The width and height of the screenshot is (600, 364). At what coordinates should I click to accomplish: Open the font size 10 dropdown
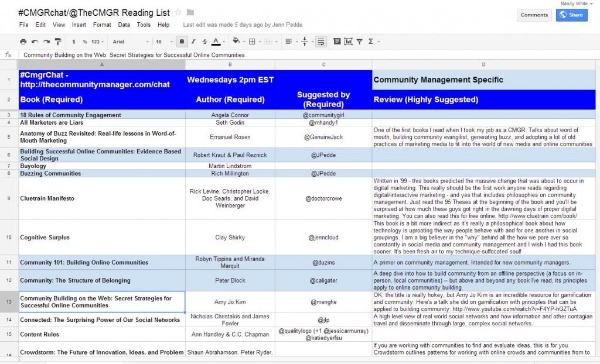click(x=164, y=42)
